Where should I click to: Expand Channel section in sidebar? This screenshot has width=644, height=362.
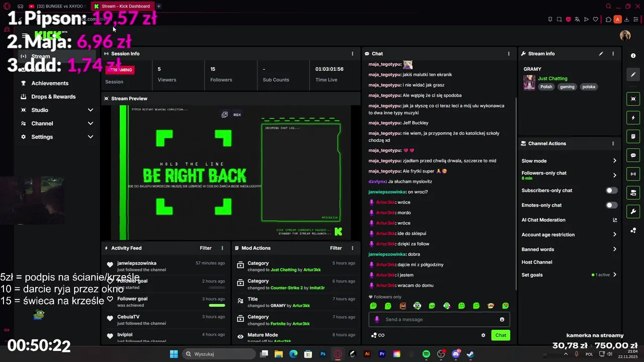[x=91, y=123]
